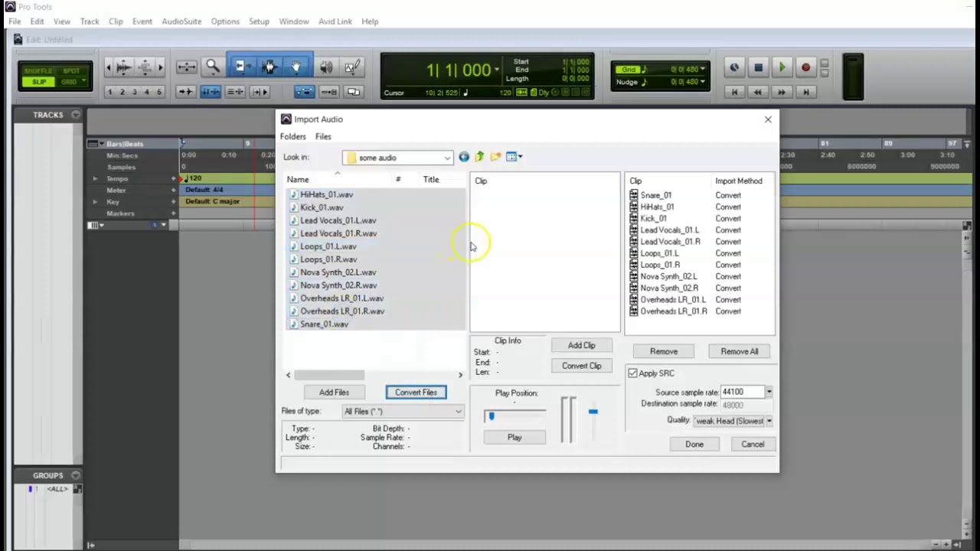
Task: Select the Pencil tool
Action: point(351,67)
